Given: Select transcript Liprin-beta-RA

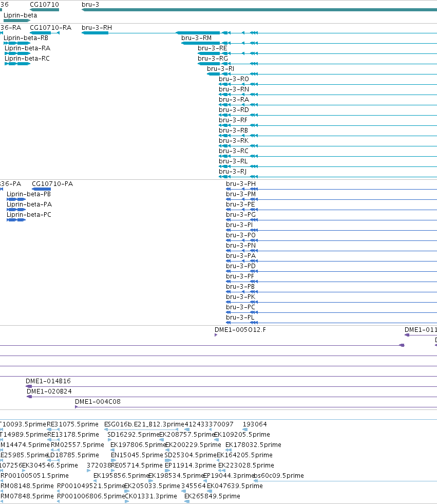Looking at the screenshot, I should pyautogui.click(x=27, y=48).
